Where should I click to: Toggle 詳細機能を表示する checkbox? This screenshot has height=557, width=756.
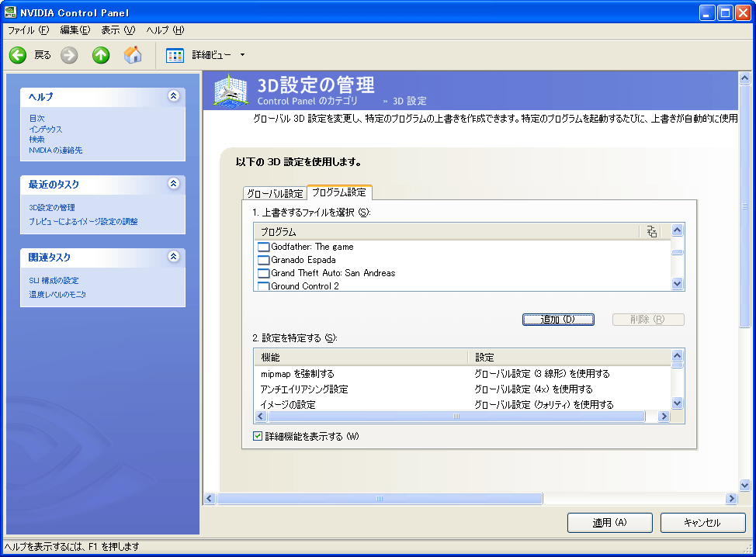point(258,437)
